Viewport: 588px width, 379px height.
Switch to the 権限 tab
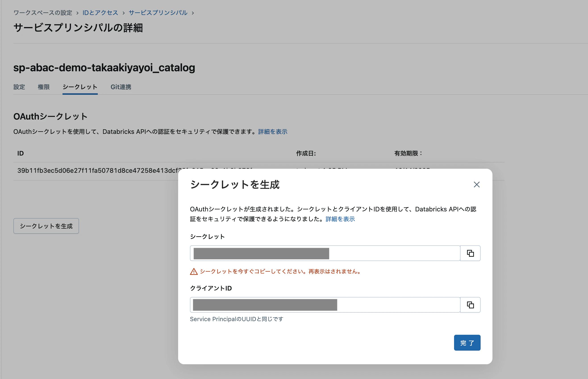pos(44,87)
